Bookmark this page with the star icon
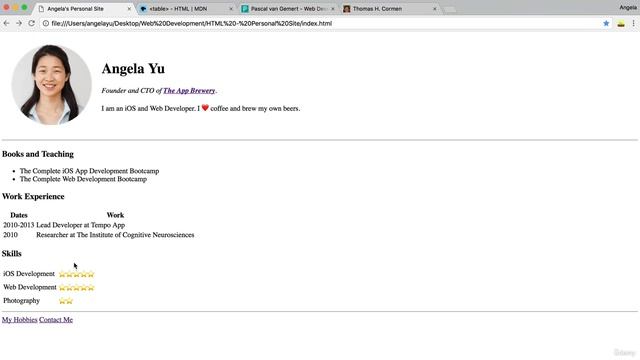640x360 pixels. [x=606, y=23]
